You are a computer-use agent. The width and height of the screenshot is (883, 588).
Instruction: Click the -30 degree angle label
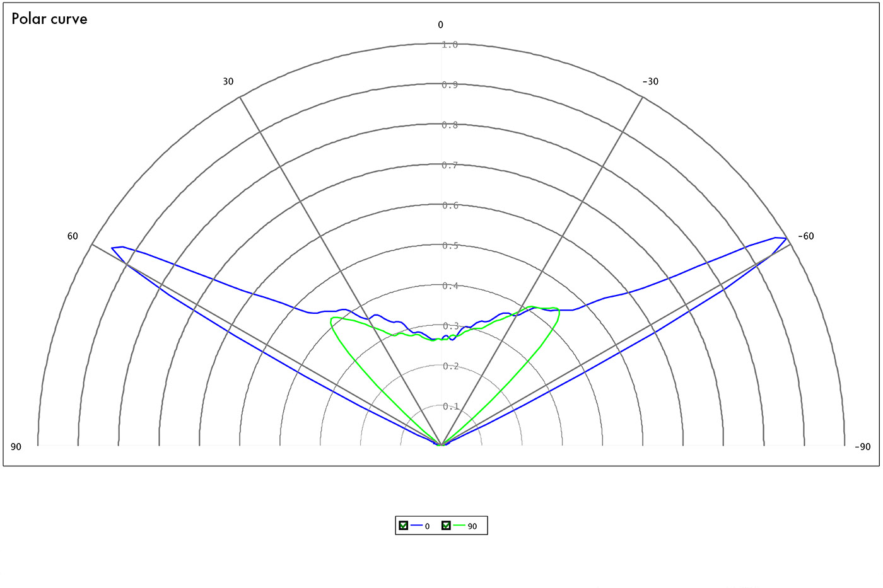(650, 81)
